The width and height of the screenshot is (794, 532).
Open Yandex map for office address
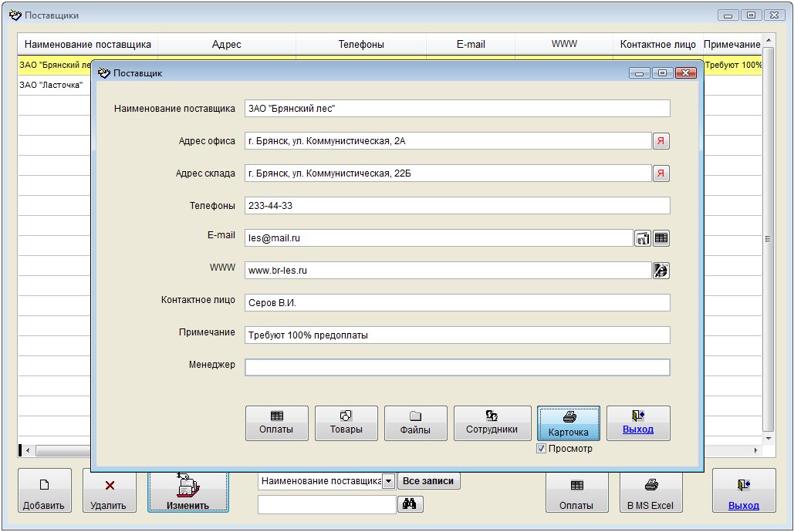coord(661,141)
